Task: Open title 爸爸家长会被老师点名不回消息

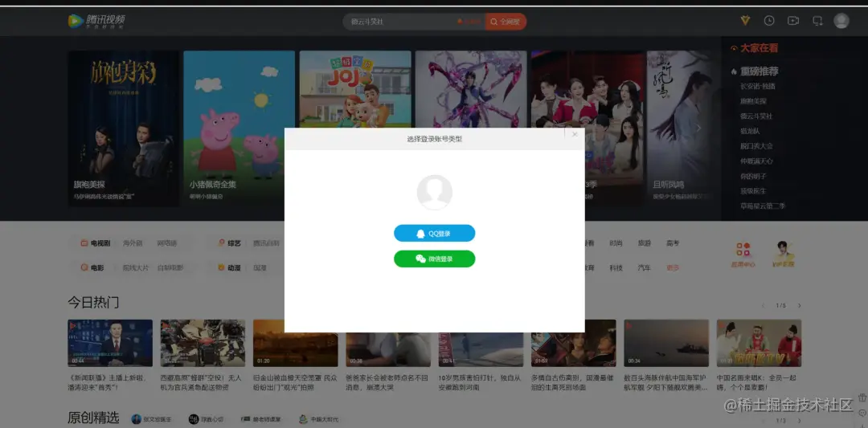Action: click(387, 383)
